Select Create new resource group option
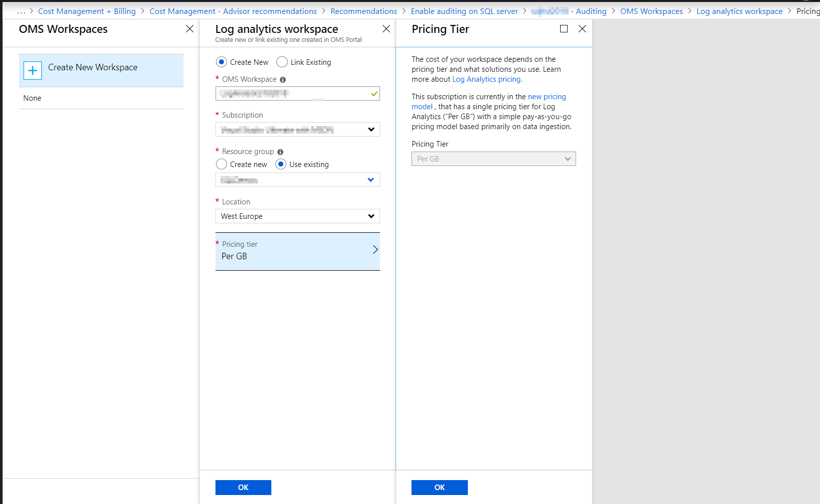 click(221, 165)
